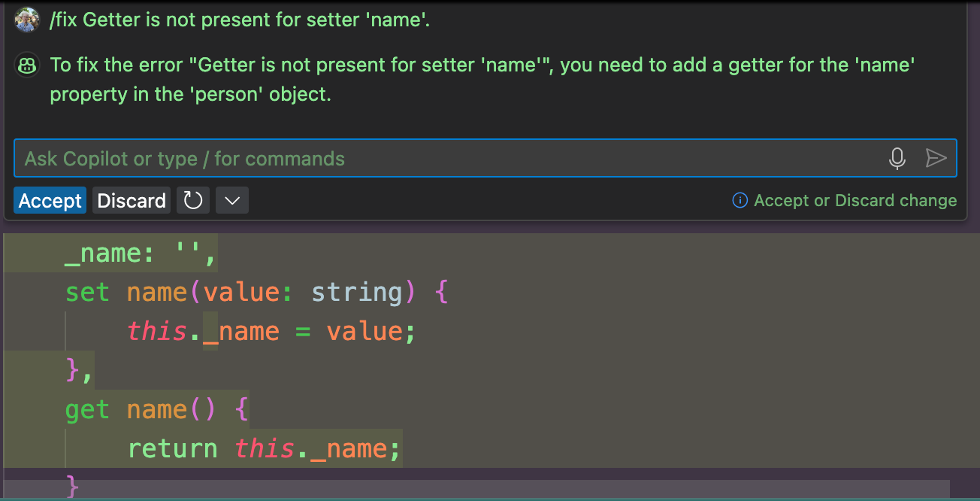
Task: Click 'value' at end of assignment line
Action: tap(363, 331)
